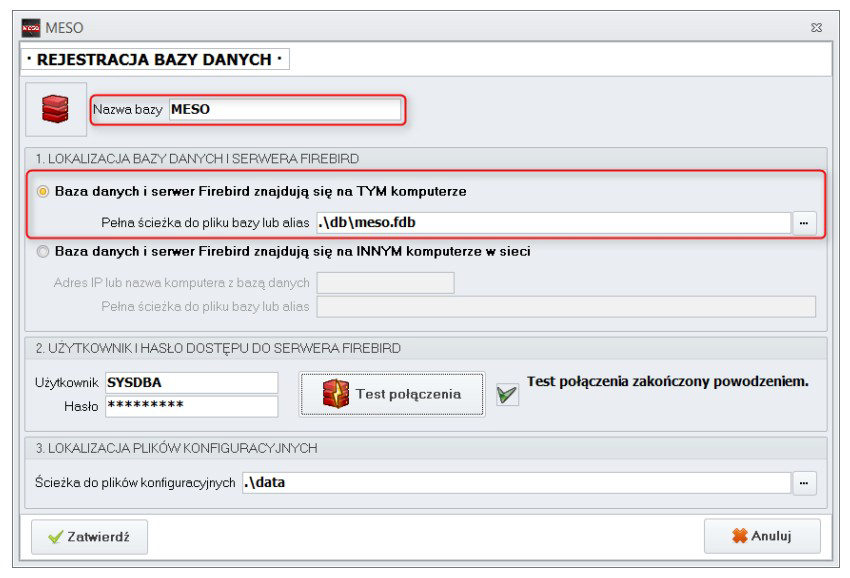Screen dimensions: 850x578
Task: Click the remote database path field
Action: [x=566, y=307]
